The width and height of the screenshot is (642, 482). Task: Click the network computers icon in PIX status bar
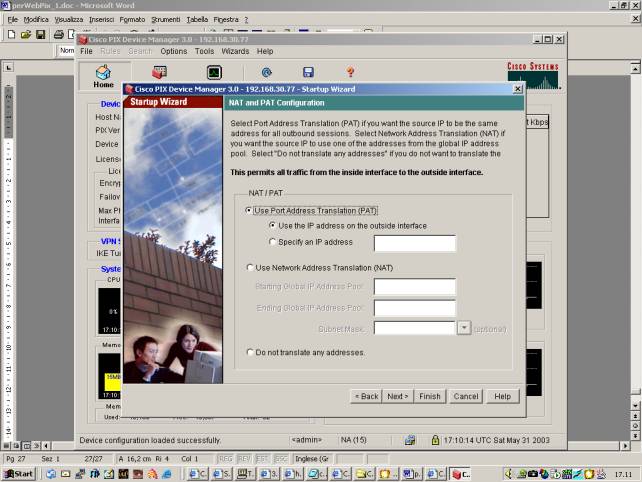(409, 440)
